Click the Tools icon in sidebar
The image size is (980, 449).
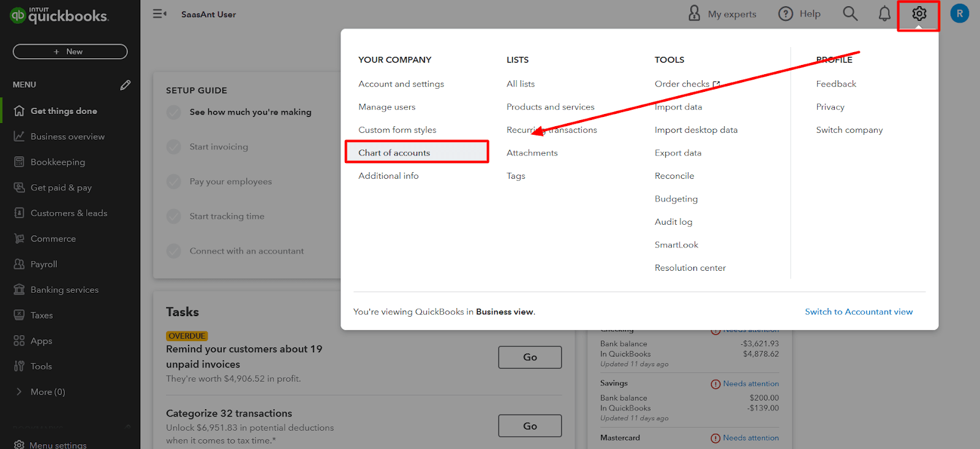tap(19, 366)
